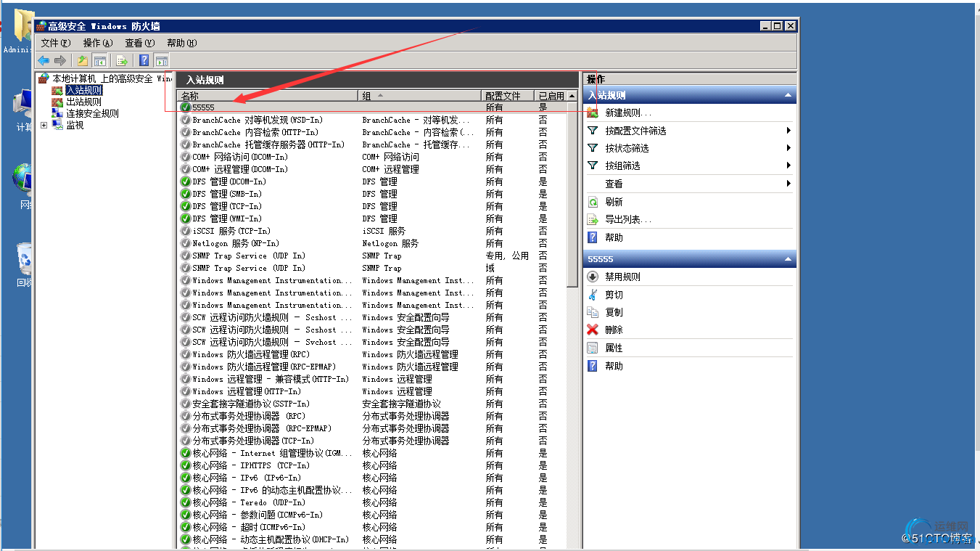Image resolution: width=980 pixels, height=551 pixels.
Task: Click the 帮助 icon under the 入站规则 actions
Action: 593,237
